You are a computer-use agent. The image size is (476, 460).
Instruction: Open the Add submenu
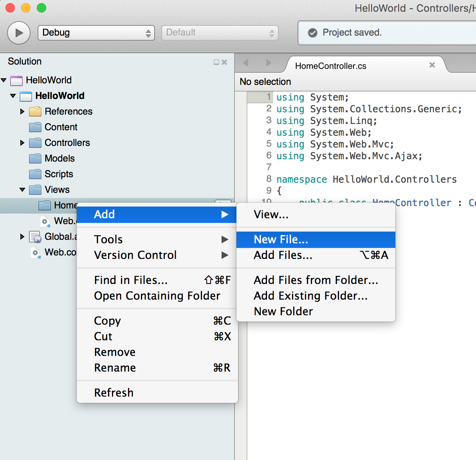157,214
